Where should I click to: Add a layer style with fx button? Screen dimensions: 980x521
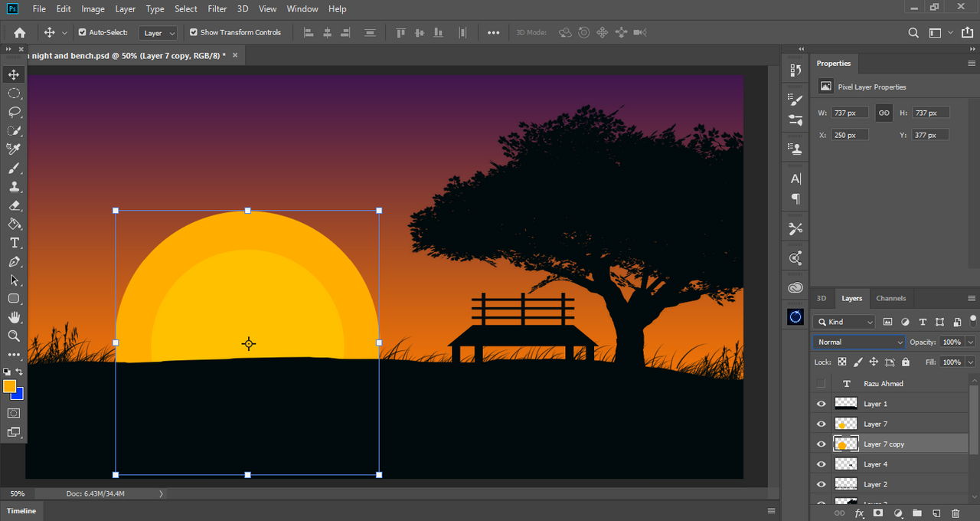pos(859,513)
